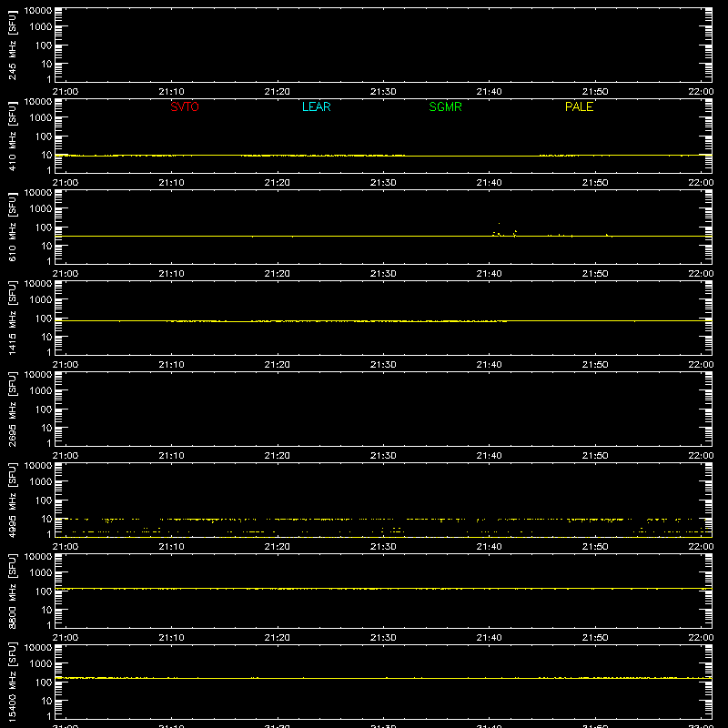Click 21:30 tick label below 8800 MHz plot

tap(383, 638)
